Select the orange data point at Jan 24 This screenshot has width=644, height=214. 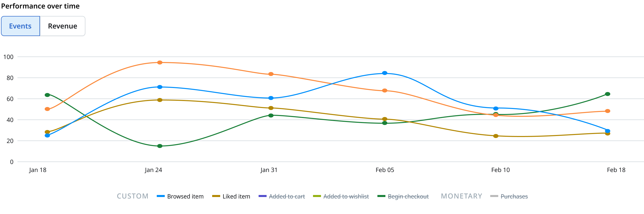tap(160, 62)
